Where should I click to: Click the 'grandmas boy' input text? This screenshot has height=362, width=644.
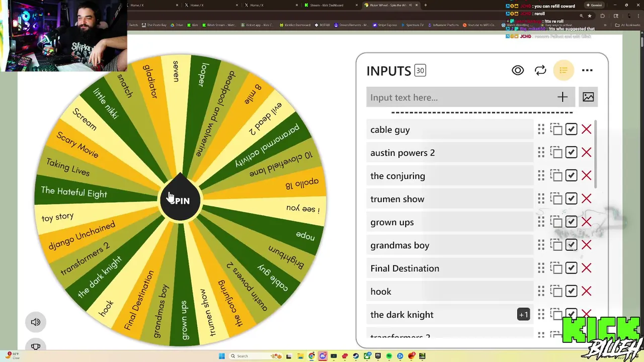point(399,245)
